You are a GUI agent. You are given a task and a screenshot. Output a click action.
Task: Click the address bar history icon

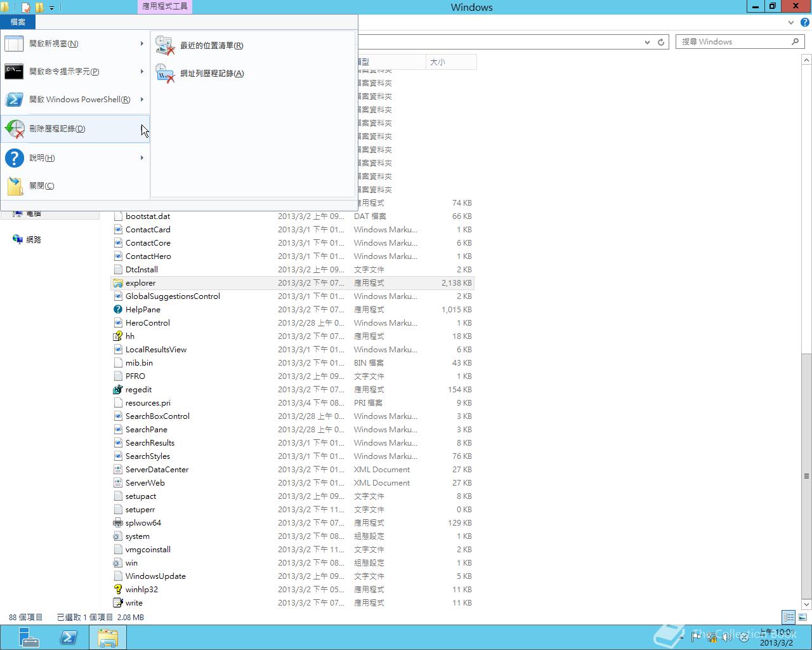pos(165,74)
